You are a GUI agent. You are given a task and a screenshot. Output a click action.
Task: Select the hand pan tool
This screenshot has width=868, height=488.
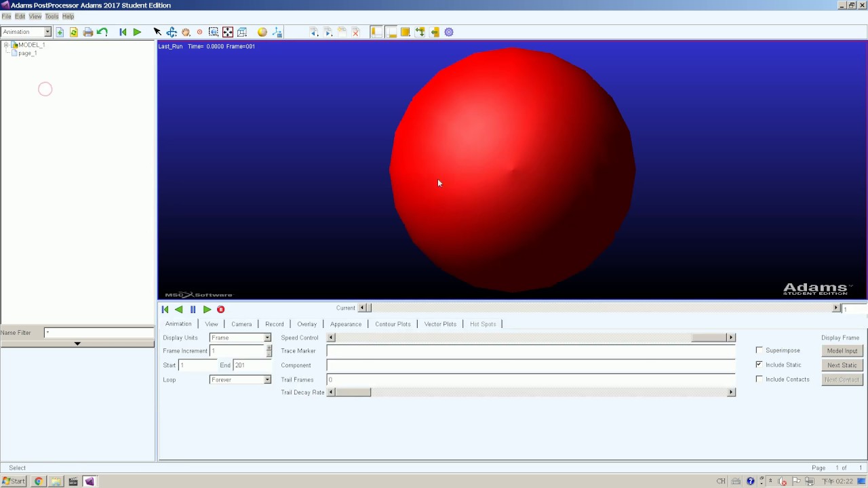[x=186, y=32]
